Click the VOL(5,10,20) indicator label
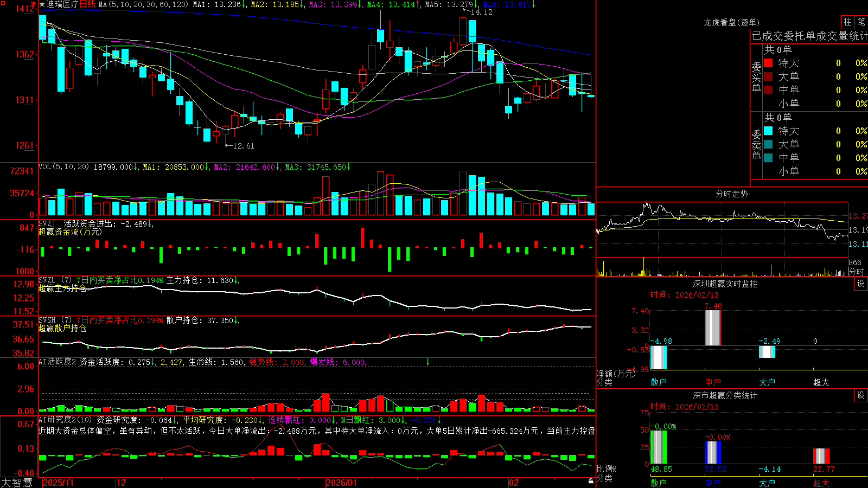 pyautogui.click(x=63, y=167)
